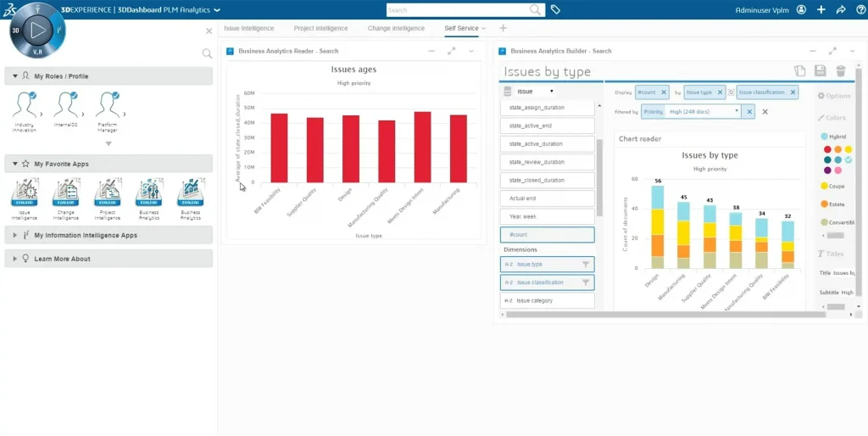Screen dimensions: 868x436
Task: Launch the Change Intelligence app icon
Action: click(65, 193)
